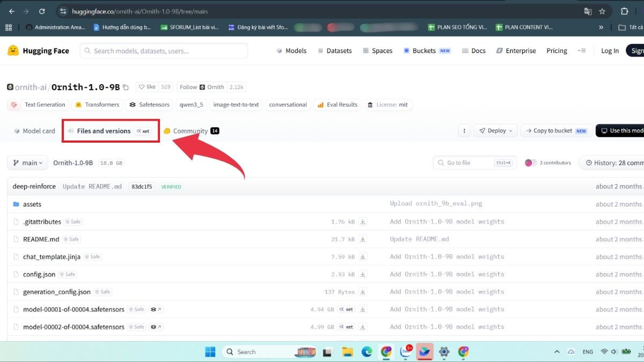Download the README.md file

[x=363, y=239]
